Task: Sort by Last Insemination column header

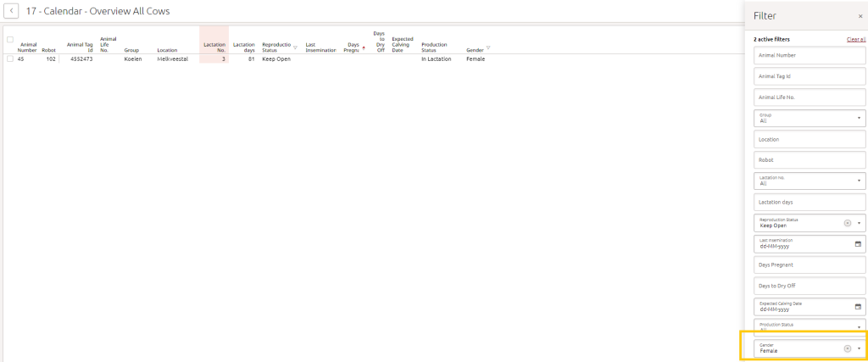Action: 321,47
